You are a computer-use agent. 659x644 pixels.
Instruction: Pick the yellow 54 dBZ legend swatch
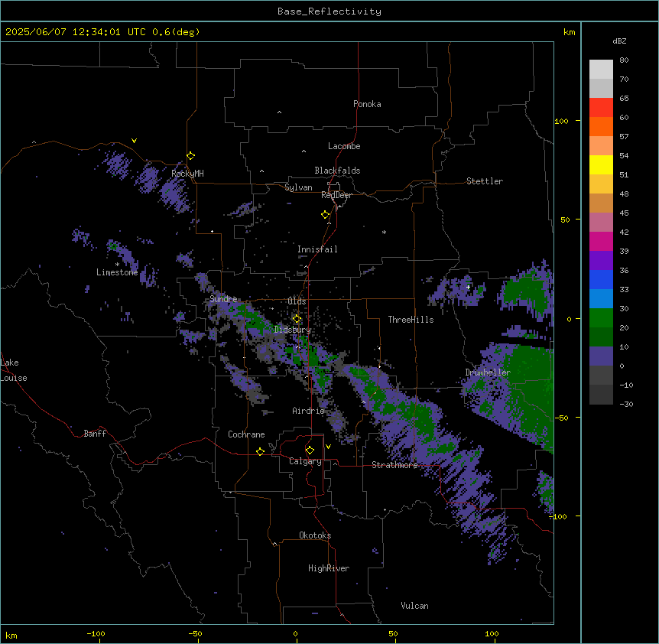[601, 164]
